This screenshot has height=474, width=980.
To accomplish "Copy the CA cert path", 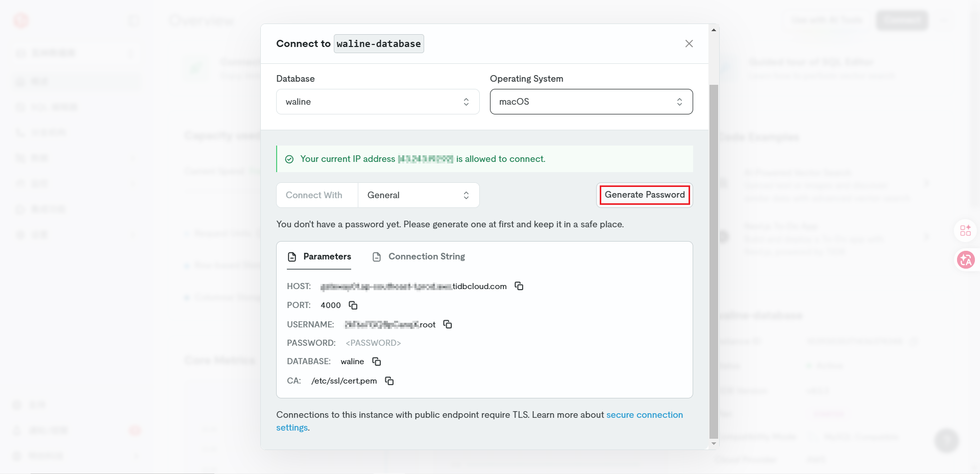I will [389, 381].
